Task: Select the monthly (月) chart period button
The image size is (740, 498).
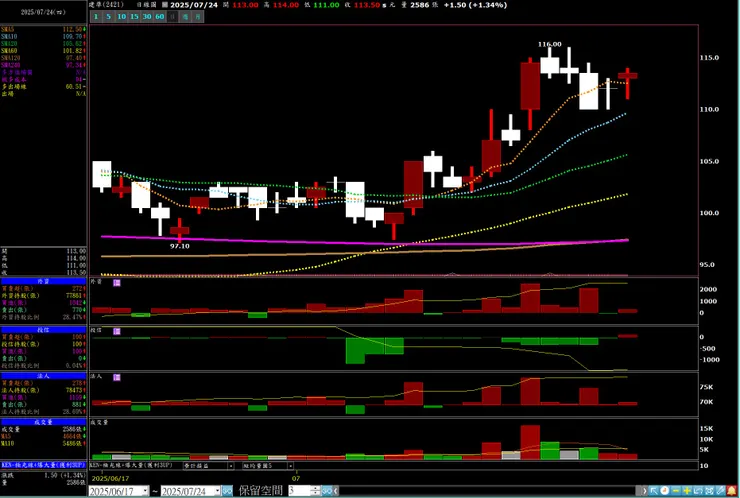Action: tap(198, 17)
